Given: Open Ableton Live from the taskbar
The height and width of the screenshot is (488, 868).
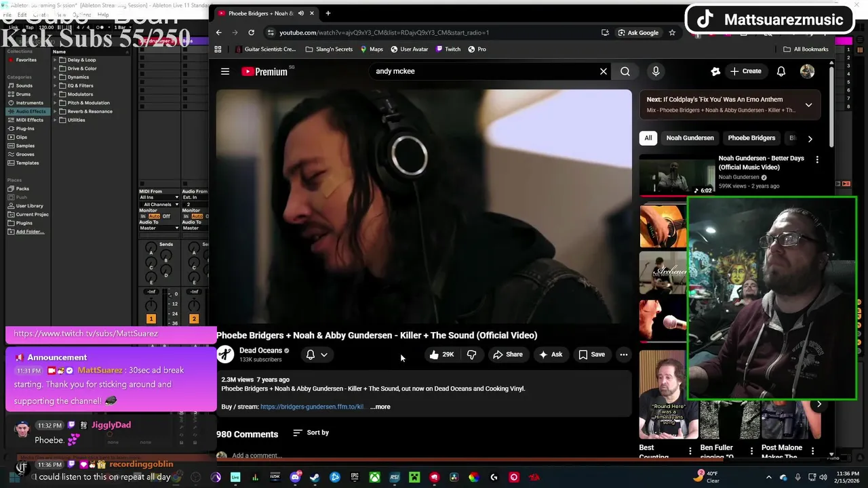Looking at the screenshot, I should point(235,477).
